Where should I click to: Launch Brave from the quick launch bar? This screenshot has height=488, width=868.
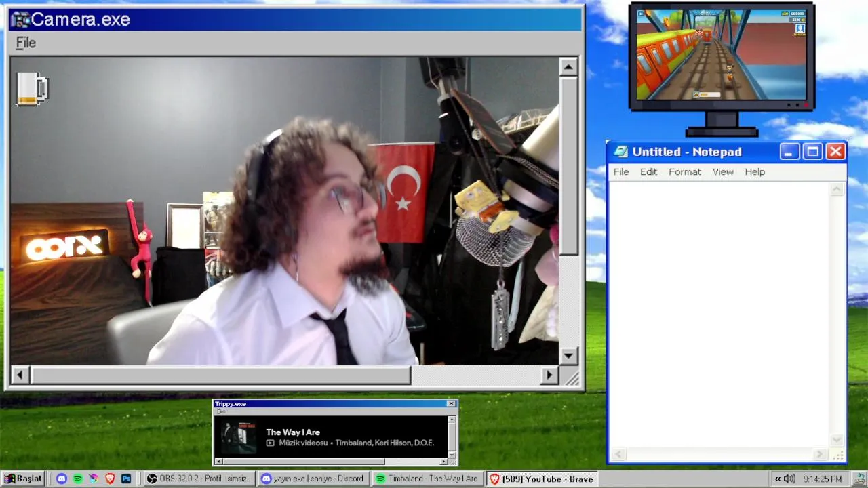pyautogui.click(x=110, y=479)
